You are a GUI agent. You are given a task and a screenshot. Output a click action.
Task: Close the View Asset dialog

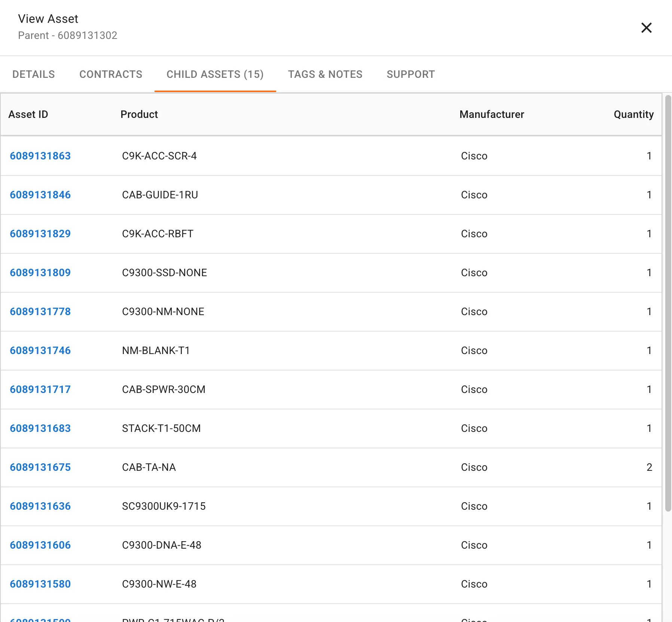pyautogui.click(x=646, y=28)
